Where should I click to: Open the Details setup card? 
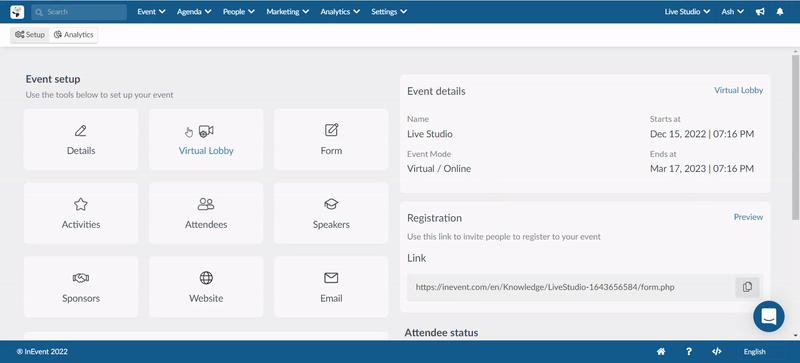81,139
